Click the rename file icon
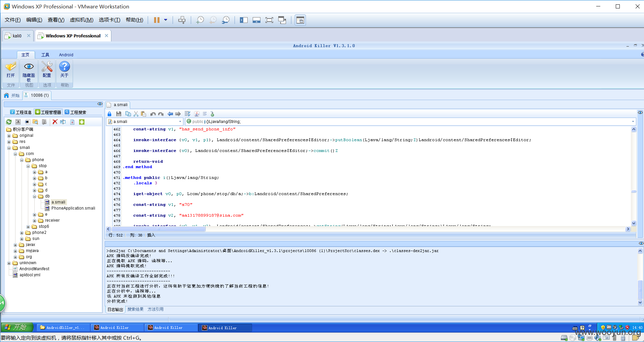 63,122
